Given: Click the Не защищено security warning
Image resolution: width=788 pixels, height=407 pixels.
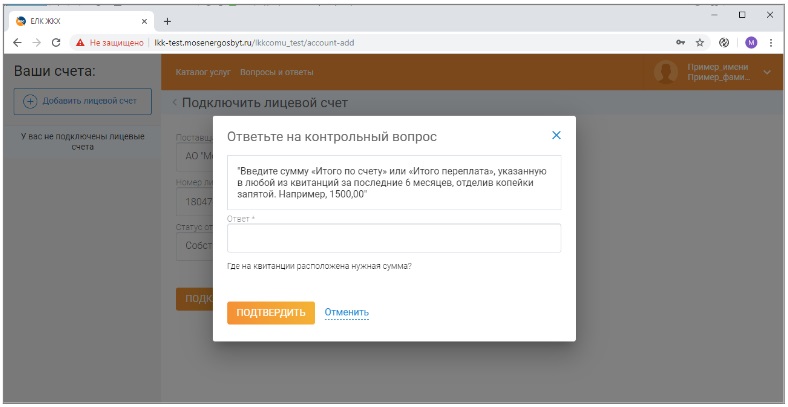Looking at the screenshot, I should pos(110,43).
